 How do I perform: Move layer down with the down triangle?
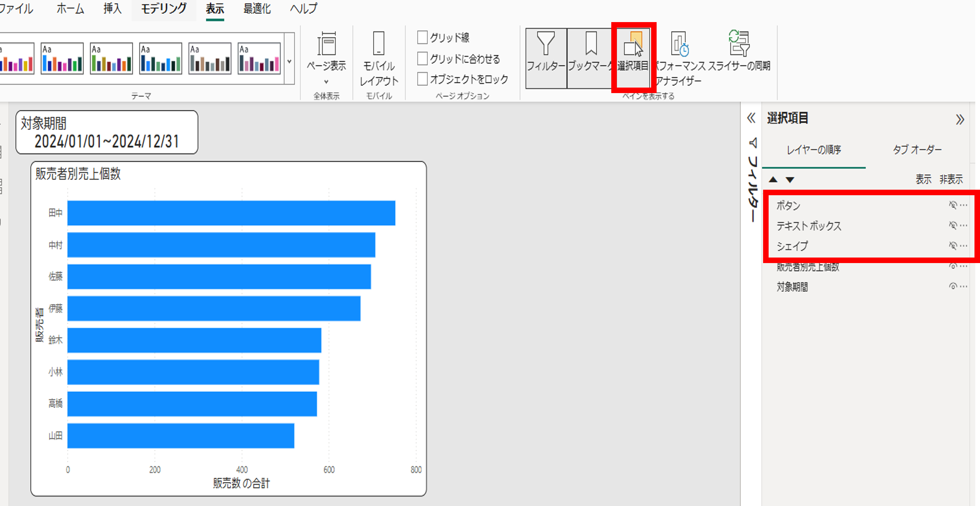click(x=790, y=180)
